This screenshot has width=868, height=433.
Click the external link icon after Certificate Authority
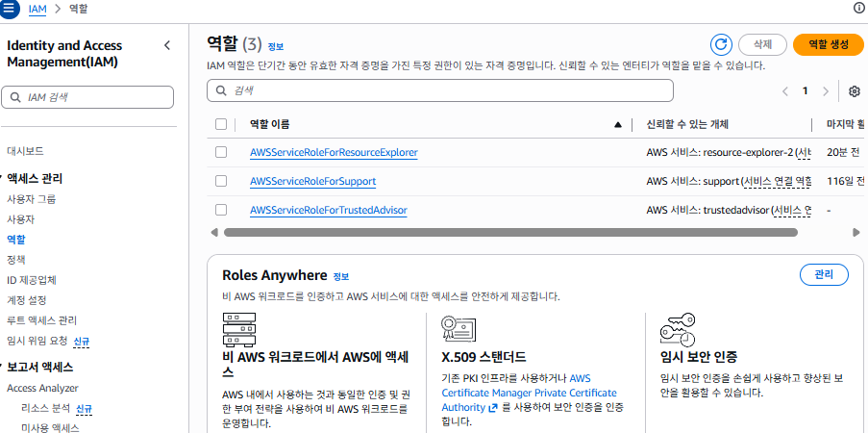pos(493,407)
